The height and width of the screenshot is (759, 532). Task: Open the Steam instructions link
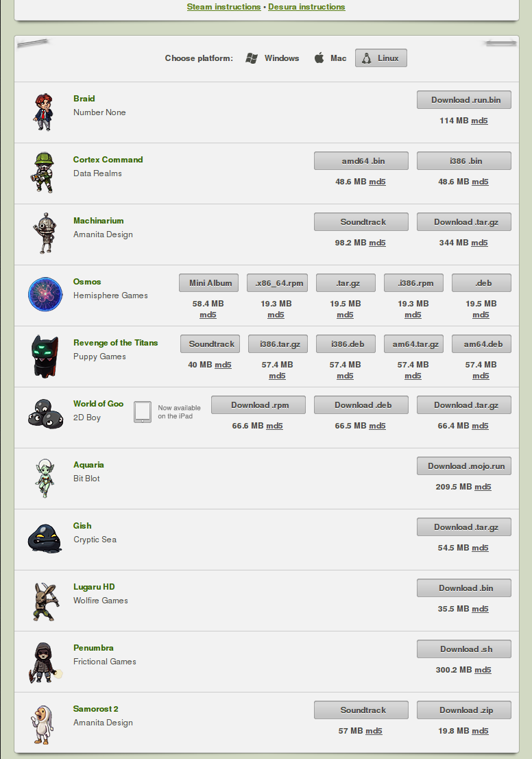pos(223,7)
